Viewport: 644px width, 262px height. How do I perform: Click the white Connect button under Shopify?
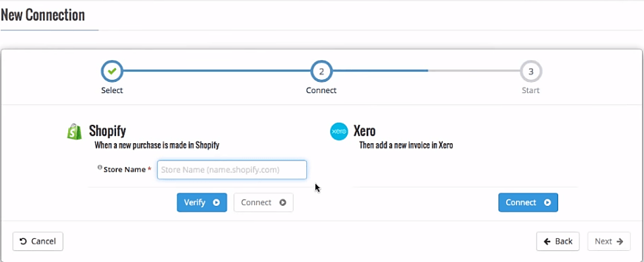(x=263, y=203)
